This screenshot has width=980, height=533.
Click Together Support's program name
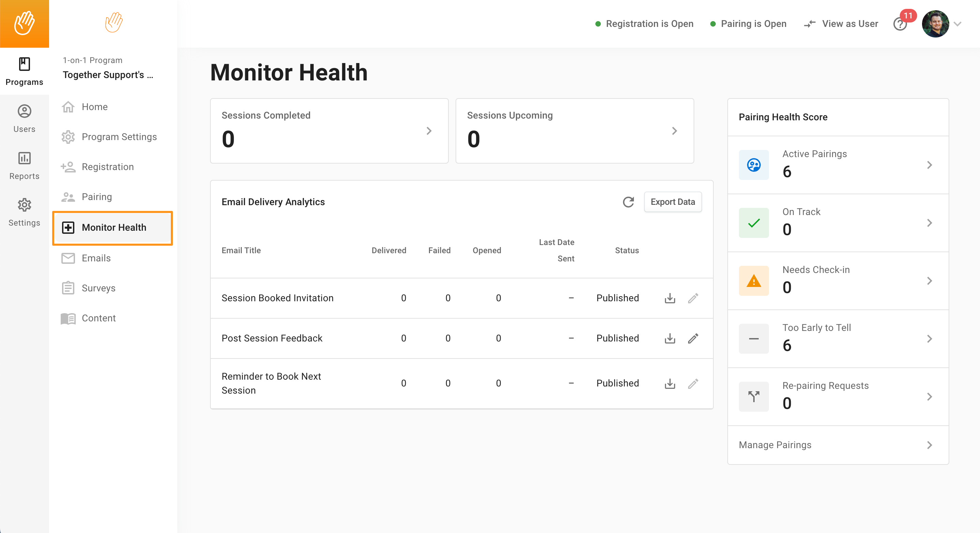tap(108, 75)
